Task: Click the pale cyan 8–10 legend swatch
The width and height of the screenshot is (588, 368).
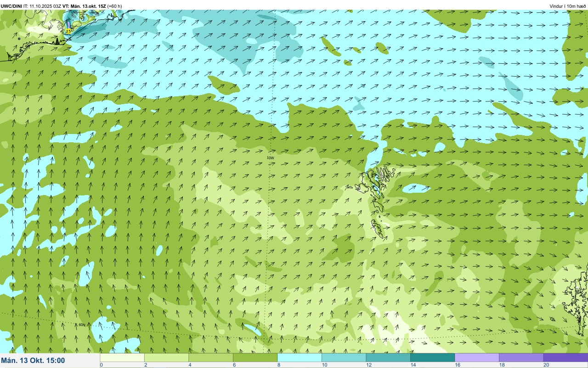Action: click(x=300, y=357)
